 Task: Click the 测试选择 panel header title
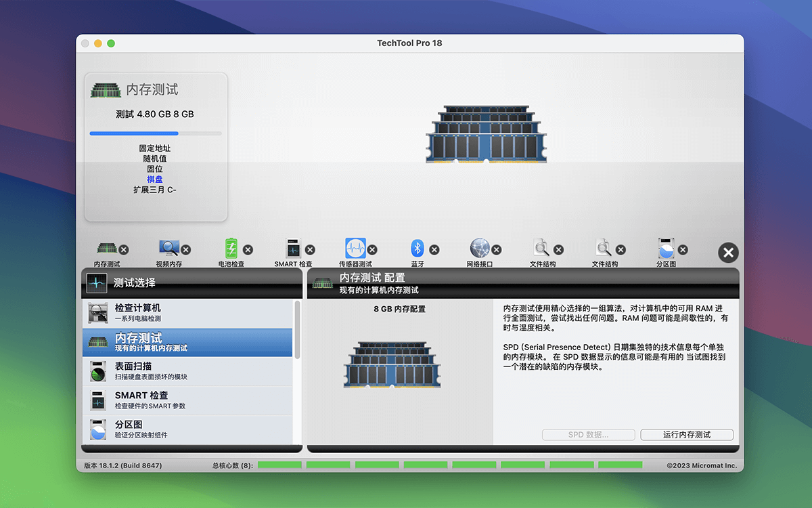tap(135, 282)
